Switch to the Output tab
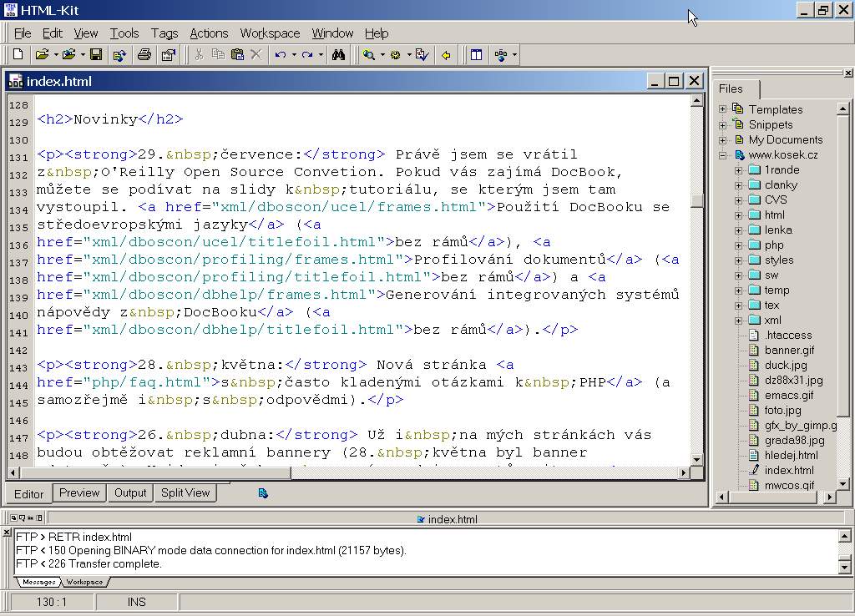Screen dimensions: 855x616 (130, 492)
